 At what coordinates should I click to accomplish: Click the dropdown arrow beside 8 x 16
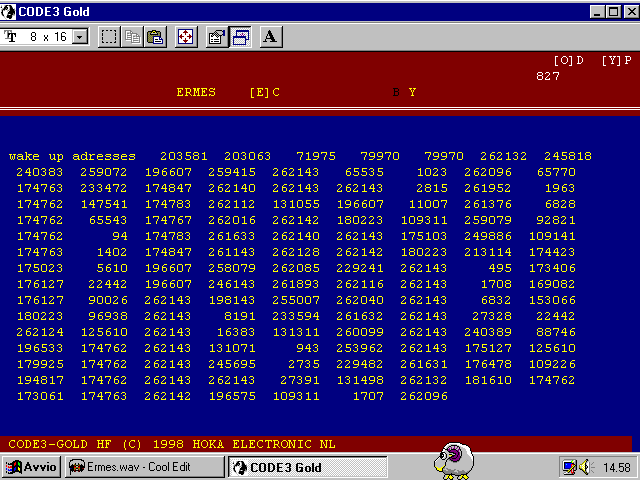pyautogui.click(x=80, y=37)
